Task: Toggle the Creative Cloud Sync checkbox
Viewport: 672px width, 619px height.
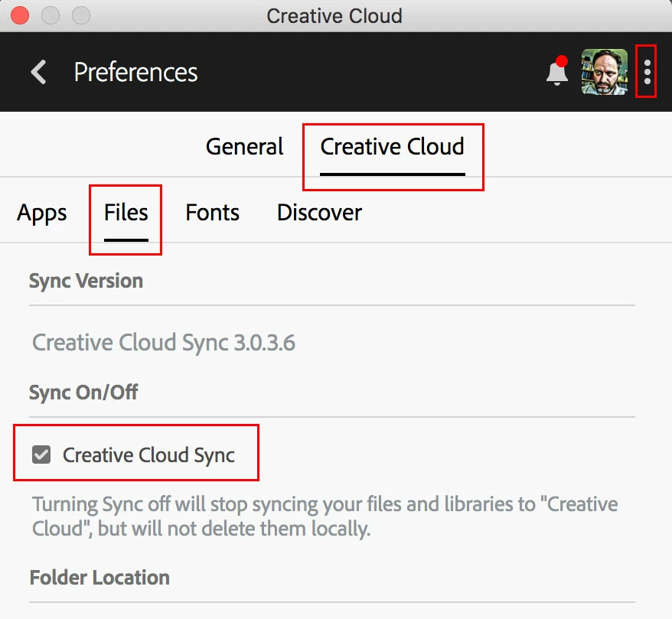Action: point(41,454)
